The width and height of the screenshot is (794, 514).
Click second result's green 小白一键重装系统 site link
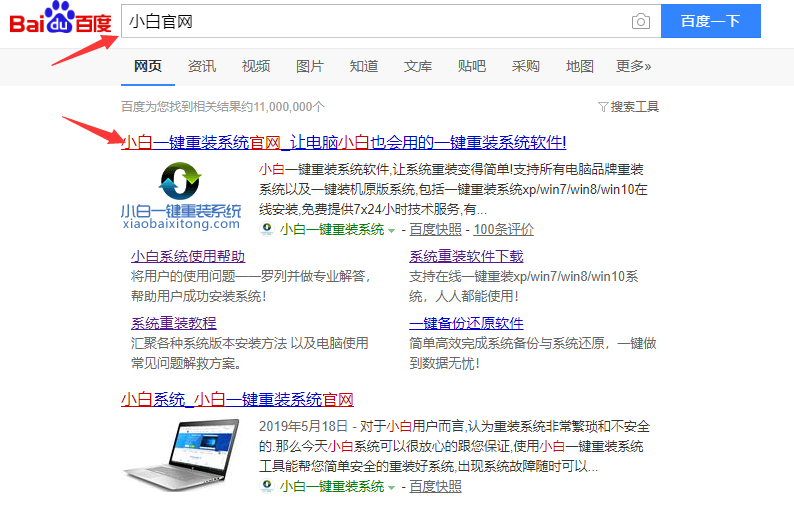(332, 486)
